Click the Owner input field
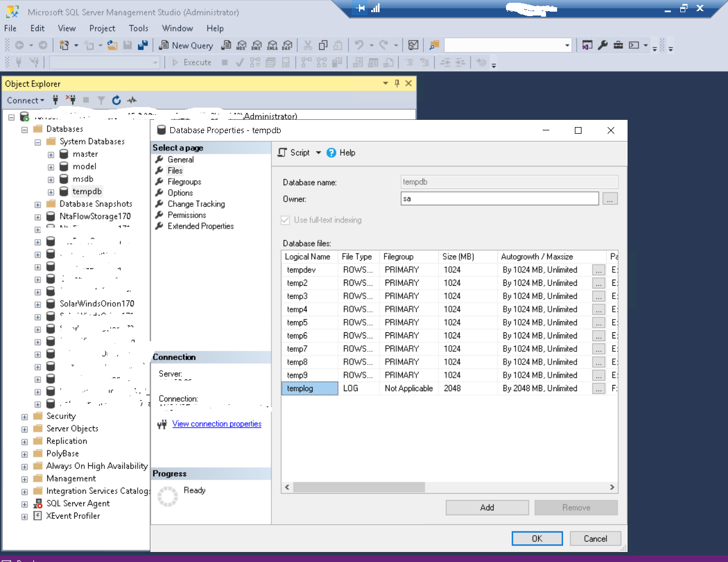728x562 pixels. point(499,199)
